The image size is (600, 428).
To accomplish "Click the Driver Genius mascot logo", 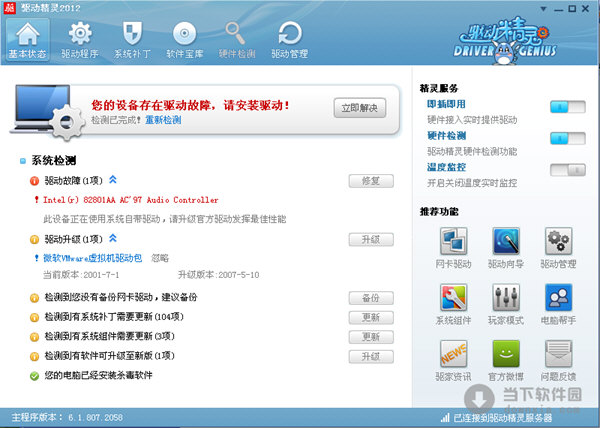I will [x=505, y=41].
